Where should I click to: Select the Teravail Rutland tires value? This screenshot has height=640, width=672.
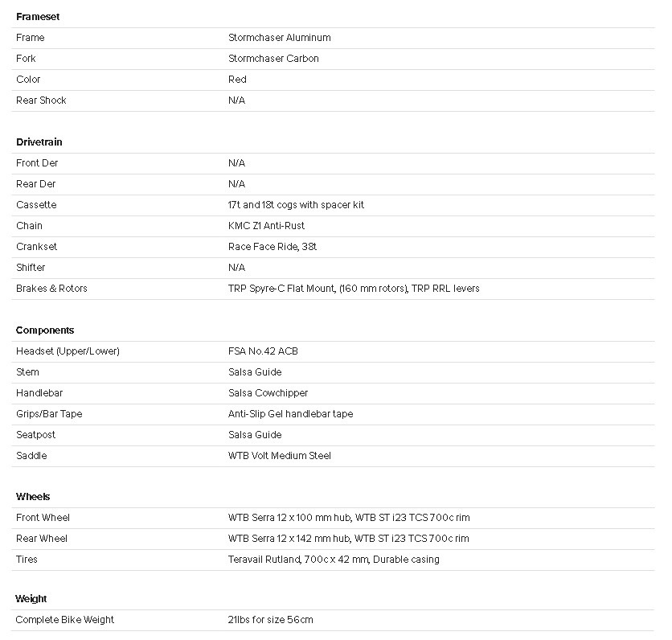point(334,560)
